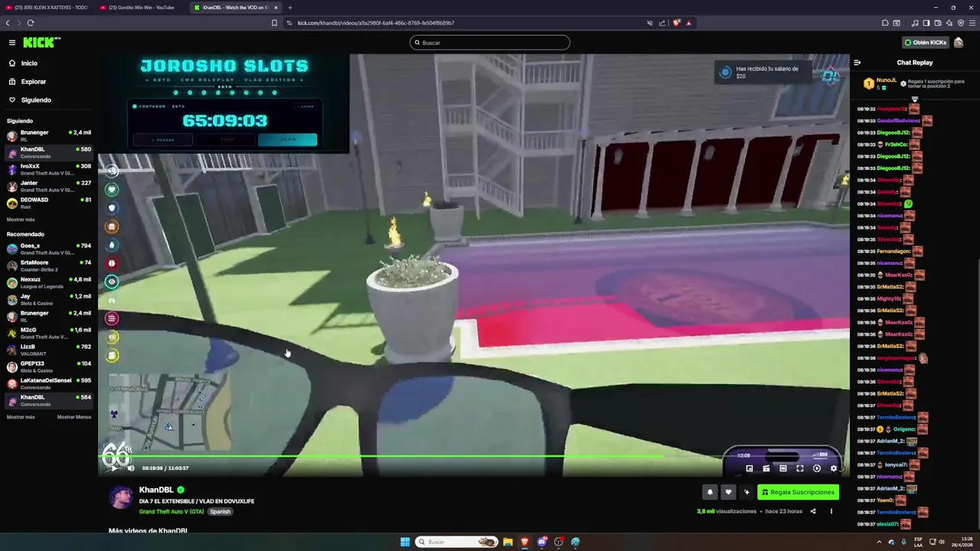980x551 pixels.
Task: Click the Windows taskbar search box
Action: pos(457,542)
